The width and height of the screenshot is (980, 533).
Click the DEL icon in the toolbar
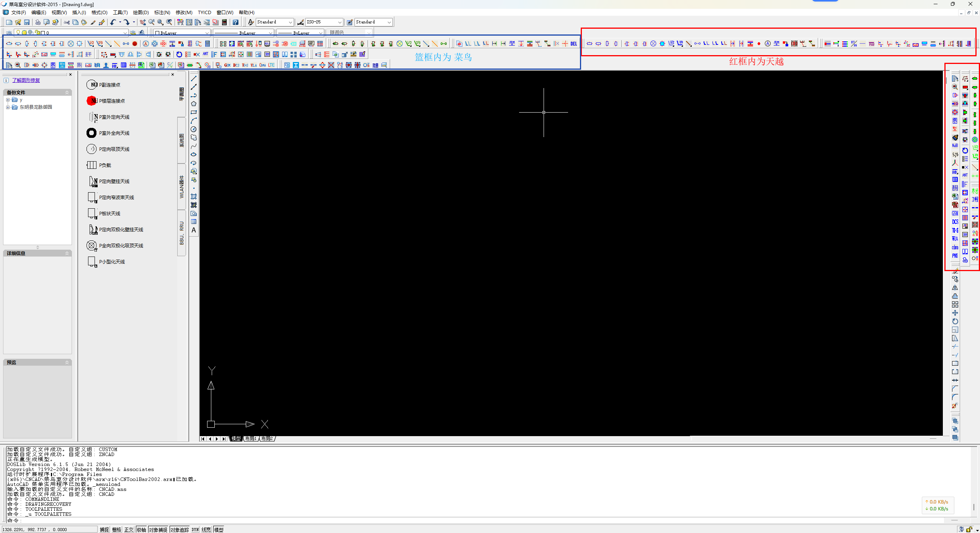[573, 44]
